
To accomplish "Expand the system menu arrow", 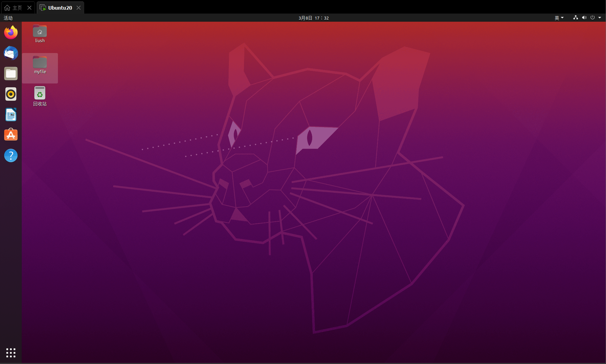I will coord(600,18).
